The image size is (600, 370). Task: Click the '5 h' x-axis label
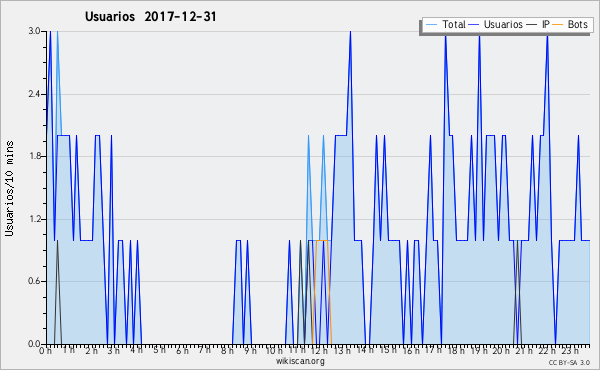pos(159,350)
